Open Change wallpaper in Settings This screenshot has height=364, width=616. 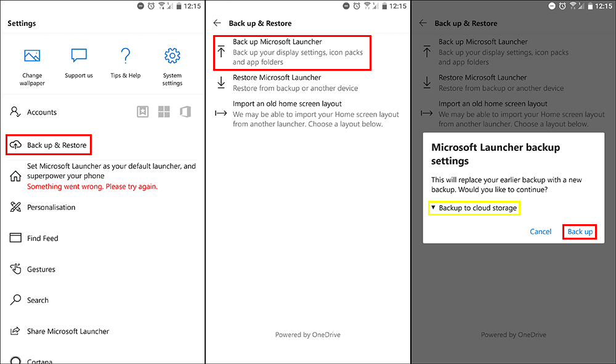pyautogui.click(x=32, y=67)
